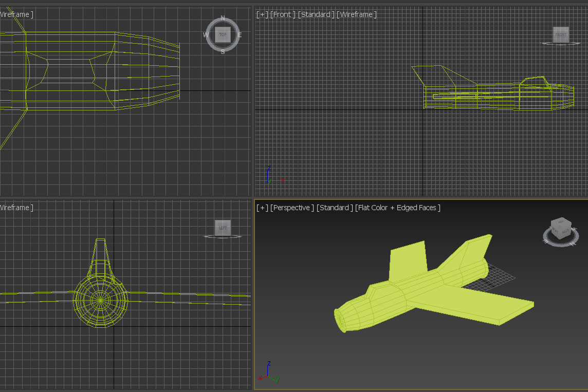588x392 pixels.
Task: Click the W compass letter on the Top ViewCube
Action: [x=206, y=35]
